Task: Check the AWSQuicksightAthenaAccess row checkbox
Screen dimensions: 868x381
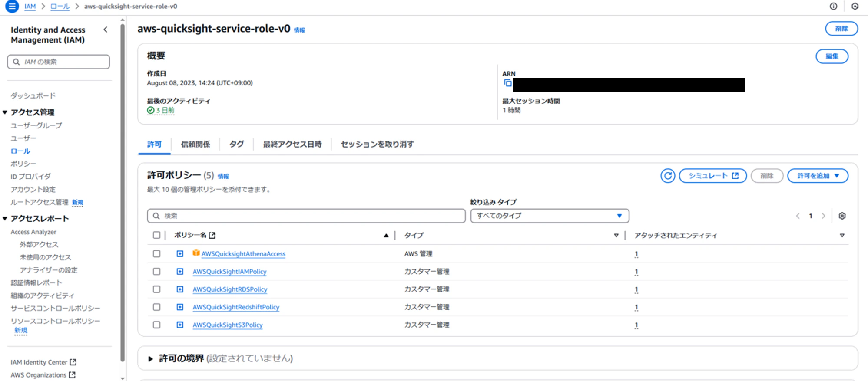Action: click(156, 254)
